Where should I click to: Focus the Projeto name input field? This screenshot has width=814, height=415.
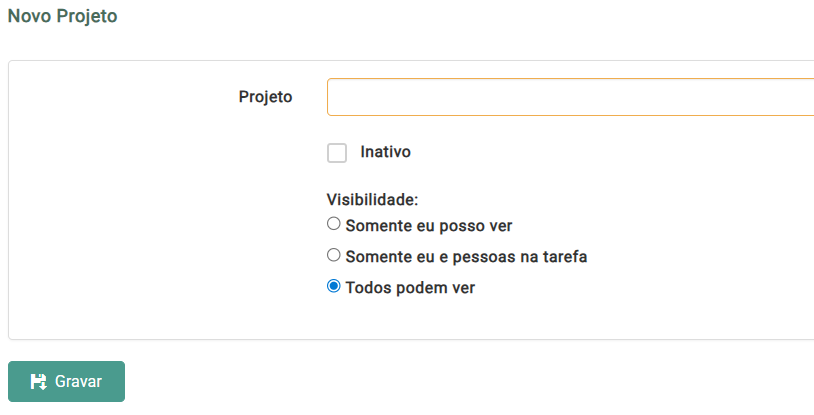[570, 97]
